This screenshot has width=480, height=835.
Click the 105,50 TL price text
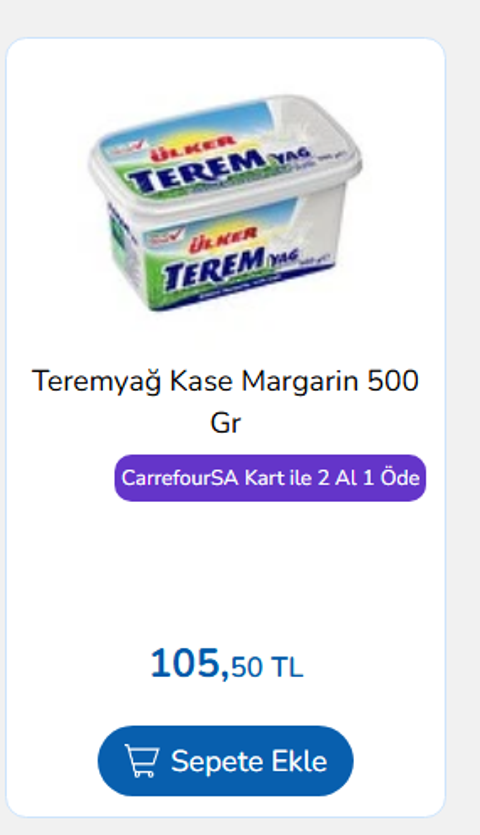226,664
